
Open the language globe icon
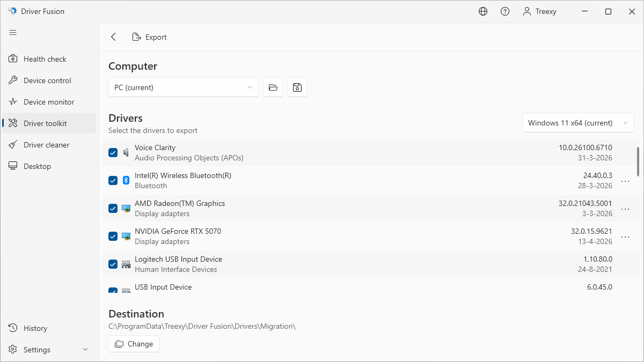pos(483,11)
